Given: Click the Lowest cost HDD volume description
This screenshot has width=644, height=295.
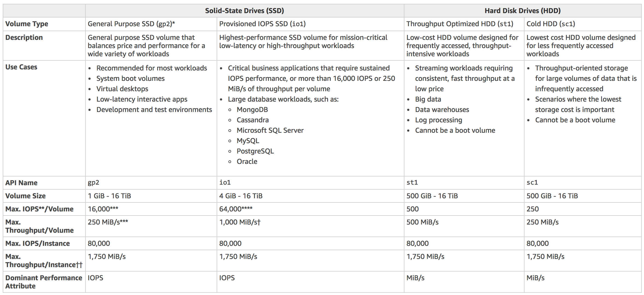Looking at the screenshot, I should point(581,46).
